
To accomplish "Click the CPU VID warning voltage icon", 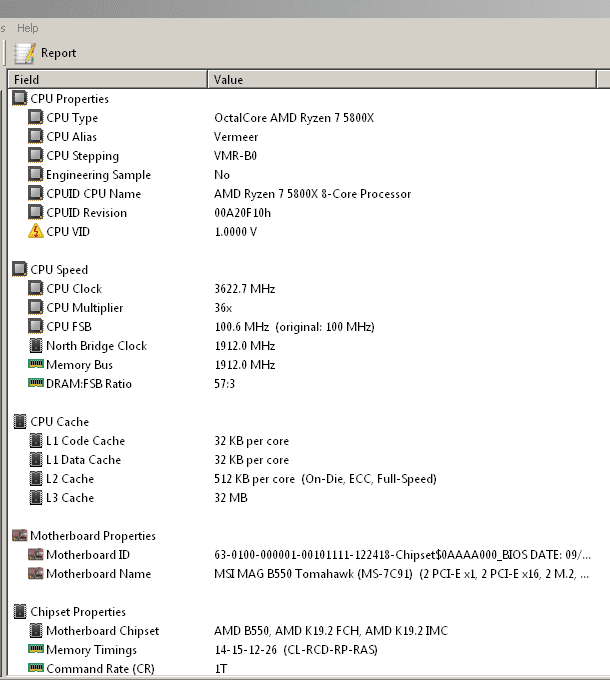I will pos(36,231).
